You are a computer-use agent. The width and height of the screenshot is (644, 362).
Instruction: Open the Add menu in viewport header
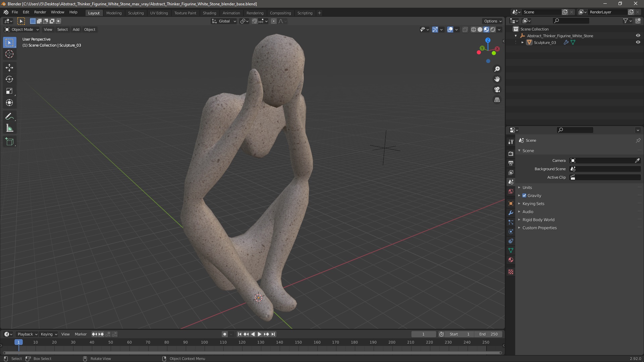(76, 29)
